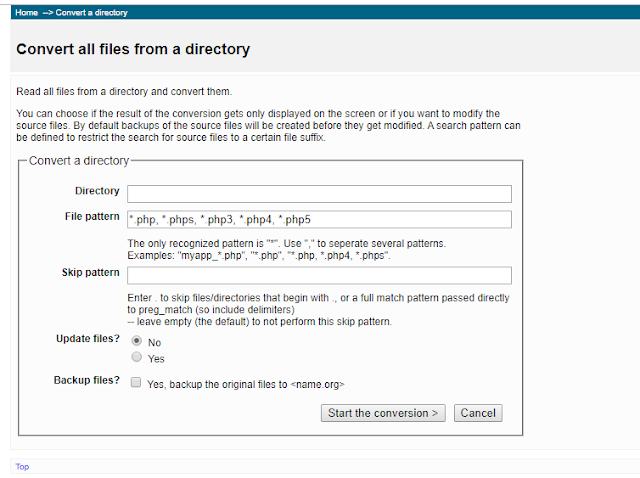Select the 'leave empty (the default)' hint line
The width and height of the screenshot is (640, 478).
(x=260, y=322)
